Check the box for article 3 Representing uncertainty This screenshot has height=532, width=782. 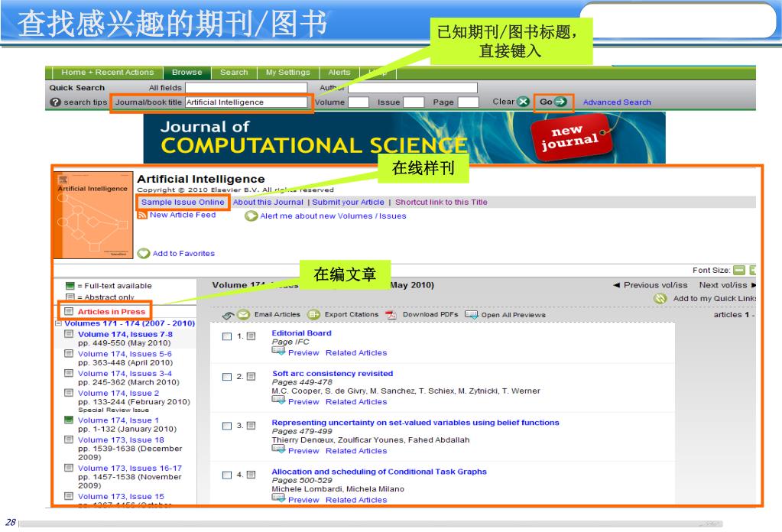(x=227, y=426)
